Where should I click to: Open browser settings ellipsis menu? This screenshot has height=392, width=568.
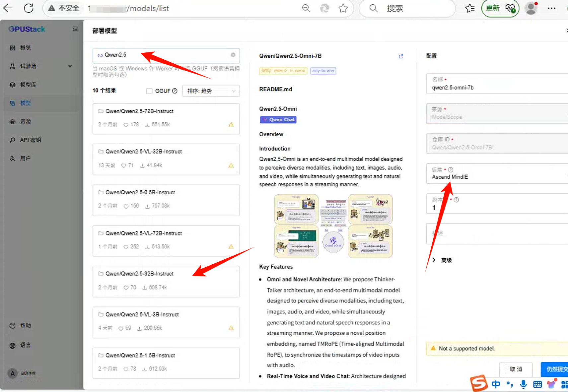tap(551, 8)
